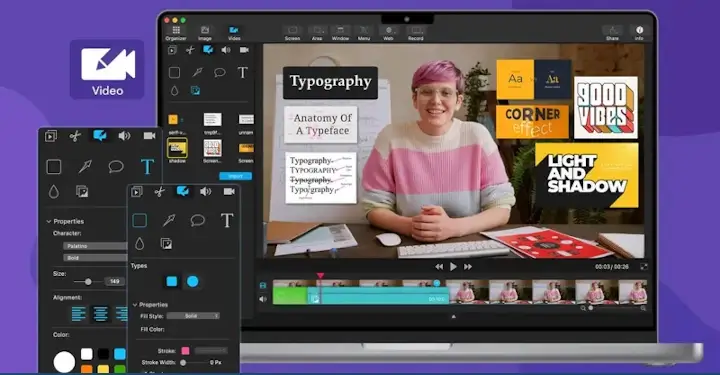The height and width of the screenshot is (375, 720).
Task: Select Image insert tool in main window sidebar
Action: click(x=196, y=91)
